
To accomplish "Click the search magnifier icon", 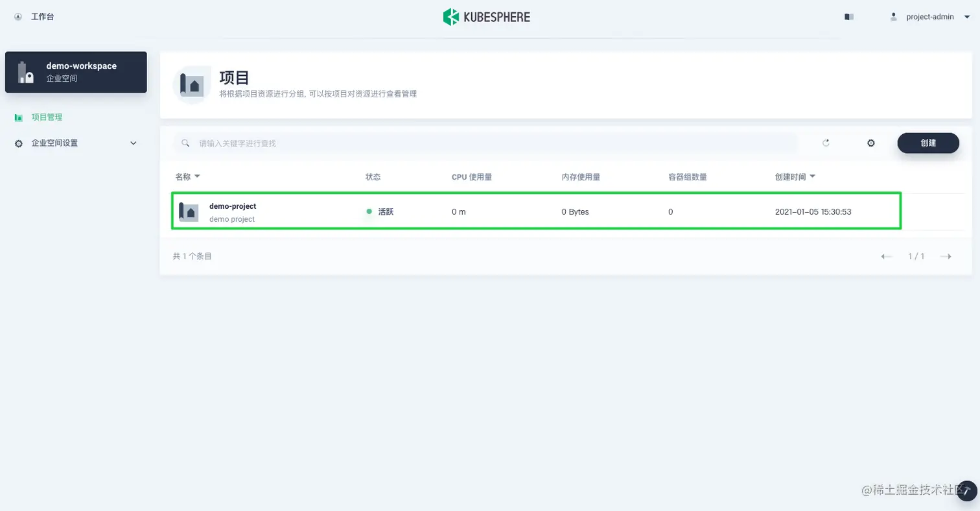I will (185, 143).
